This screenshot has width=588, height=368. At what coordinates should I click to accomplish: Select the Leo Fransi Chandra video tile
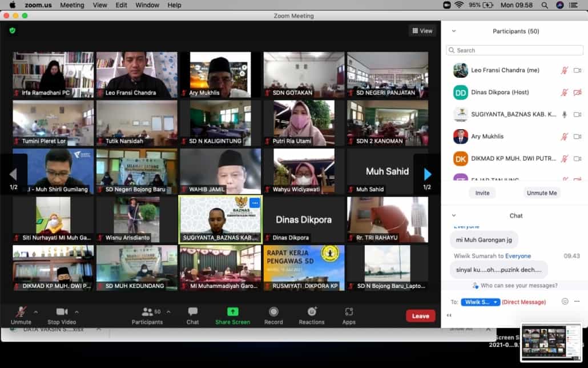tap(137, 74)
